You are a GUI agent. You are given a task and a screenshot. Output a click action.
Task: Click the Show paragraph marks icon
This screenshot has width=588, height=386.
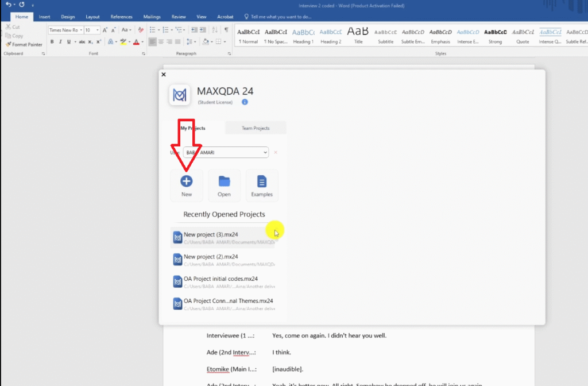click(x=226, y=30)
